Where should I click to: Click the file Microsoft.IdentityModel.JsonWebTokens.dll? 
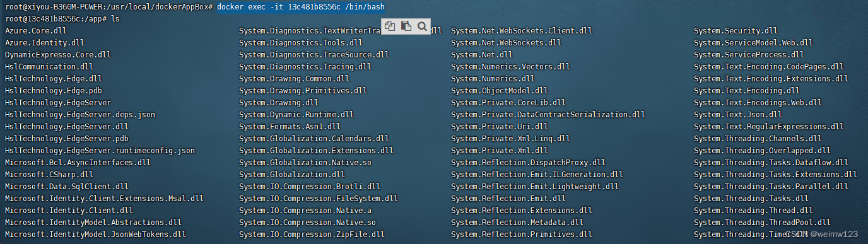(96, 234)
